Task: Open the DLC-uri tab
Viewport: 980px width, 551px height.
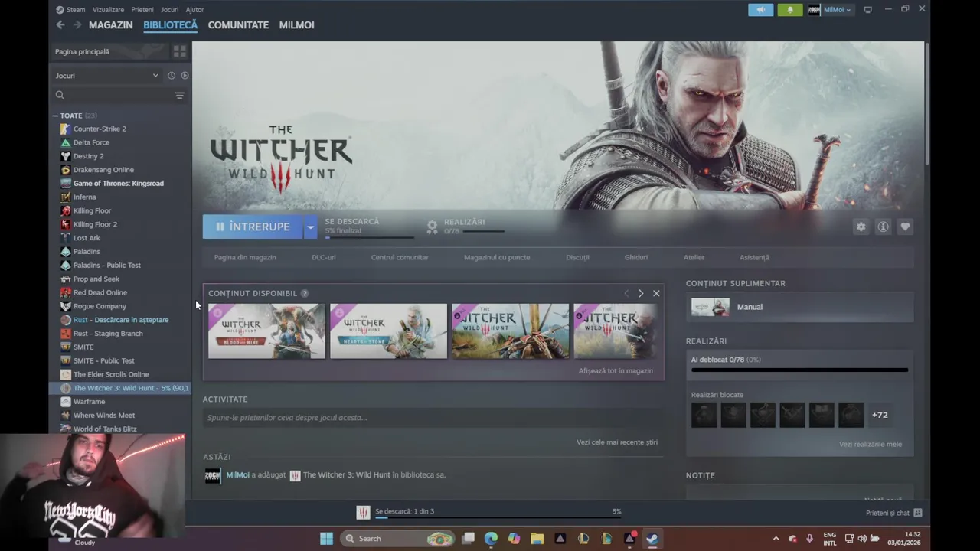Action: 324,257
